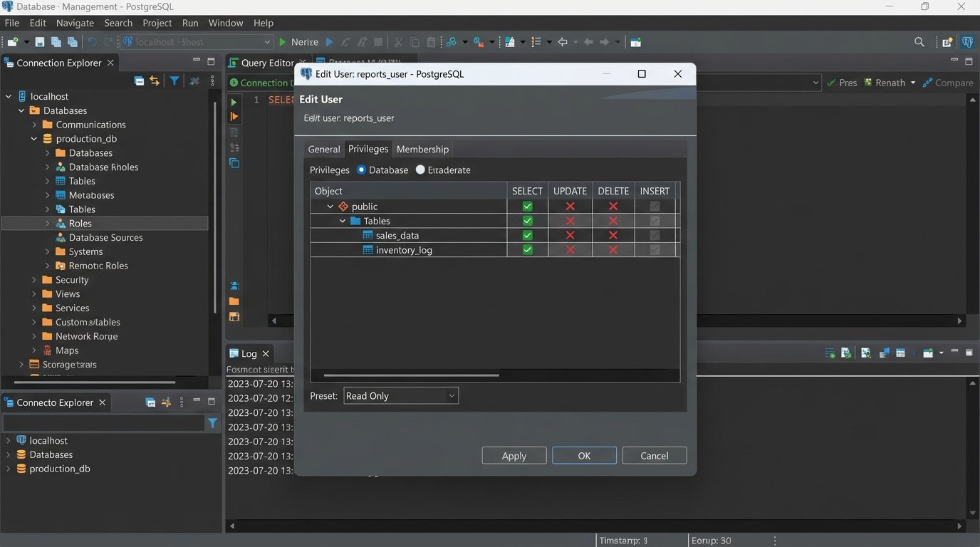Image resolution: width=980 pixels, height=547 pixels.
Task: Open search with the magnifier icon top right
Action: click(919, 41)
